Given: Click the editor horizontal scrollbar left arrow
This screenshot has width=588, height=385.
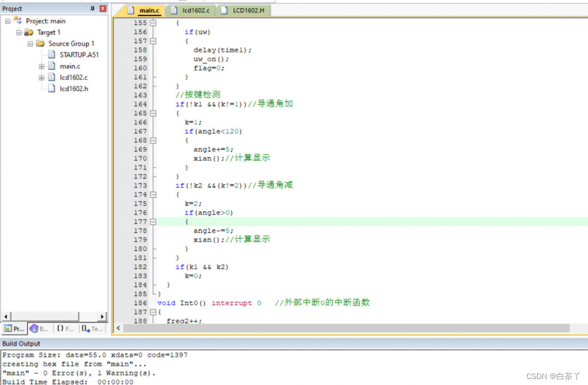Looking at the screenshot, I should tap(118, 328).
